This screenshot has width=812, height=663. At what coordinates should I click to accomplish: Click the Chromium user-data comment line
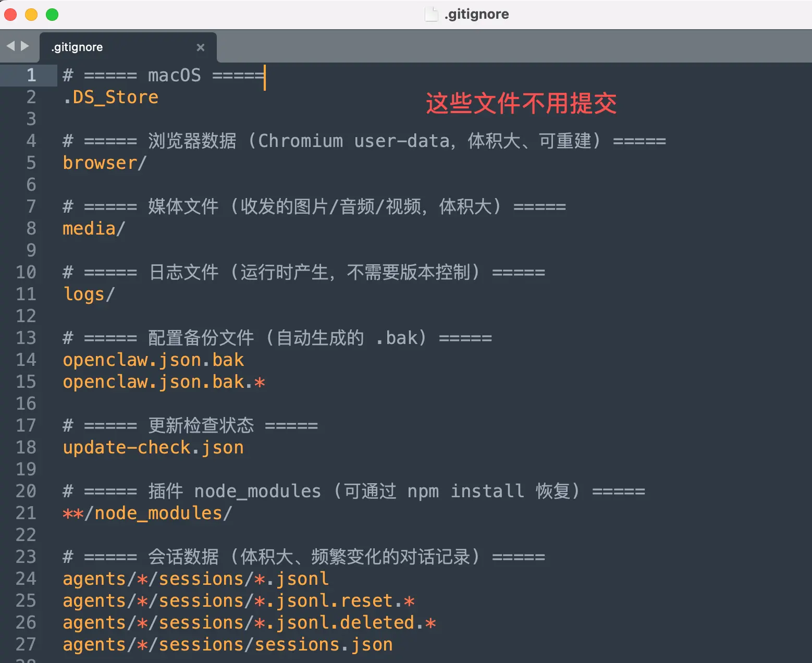point(364,141)
